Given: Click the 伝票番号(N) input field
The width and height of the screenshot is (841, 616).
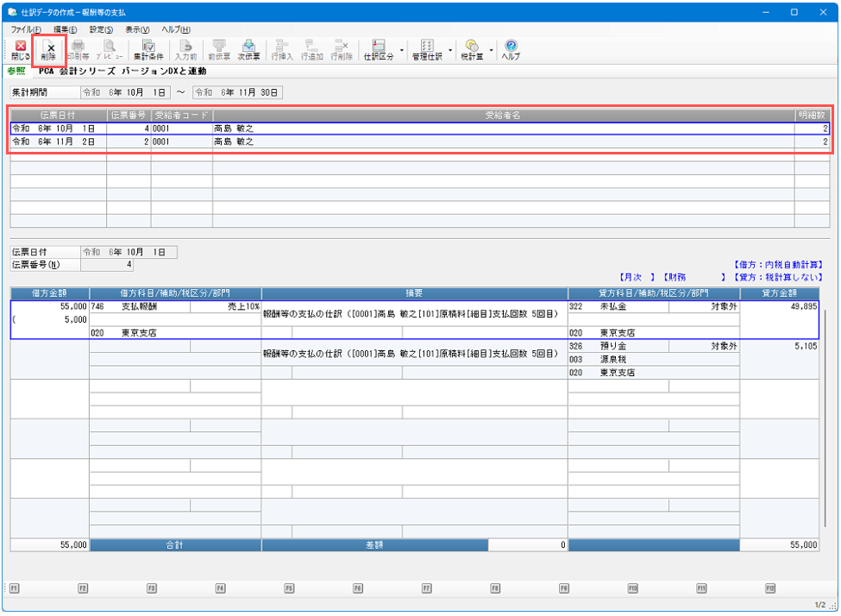Looking at the screenshot, I should click(107, 265).
